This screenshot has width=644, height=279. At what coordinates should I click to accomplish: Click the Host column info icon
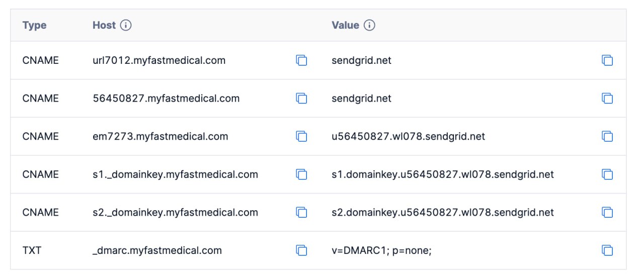[126, 25]
